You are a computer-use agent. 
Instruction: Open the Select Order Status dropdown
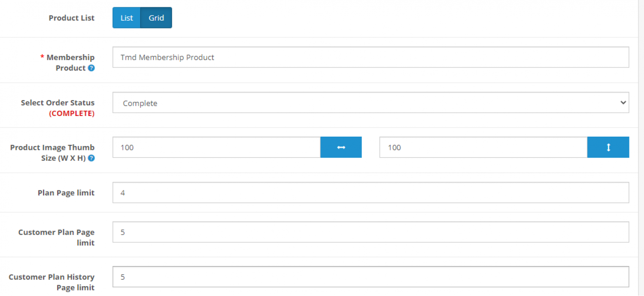[371, 103]
